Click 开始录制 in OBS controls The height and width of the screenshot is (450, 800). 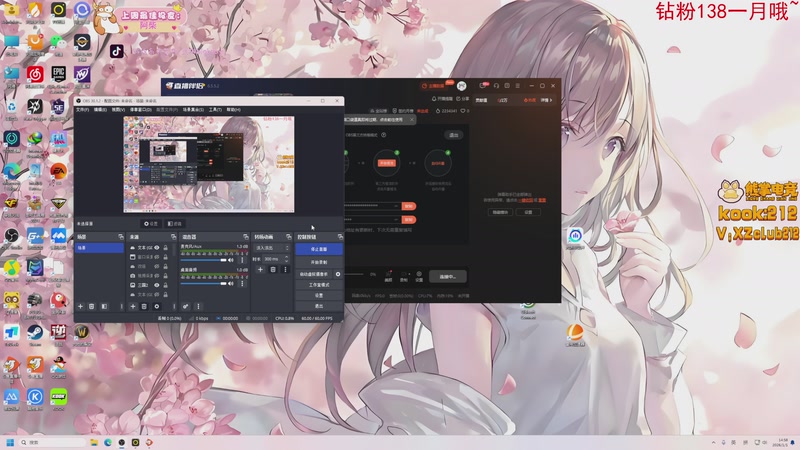tap(319, 262)
